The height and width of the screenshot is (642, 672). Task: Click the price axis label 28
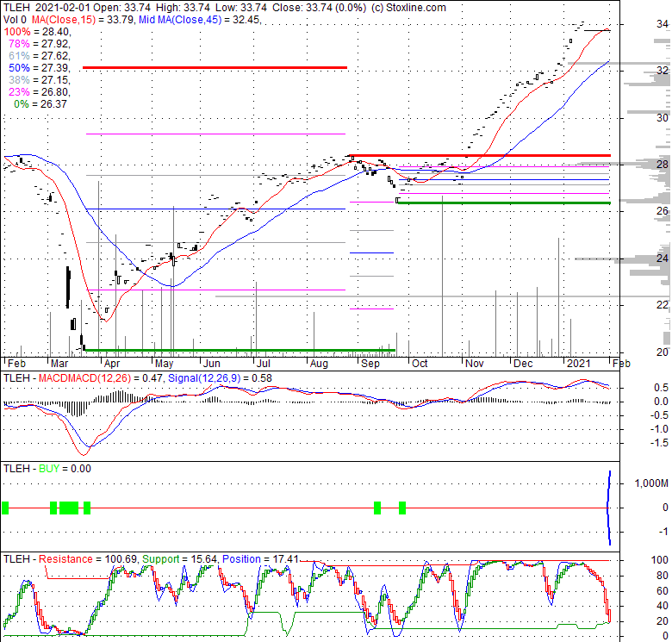point(663,164)
